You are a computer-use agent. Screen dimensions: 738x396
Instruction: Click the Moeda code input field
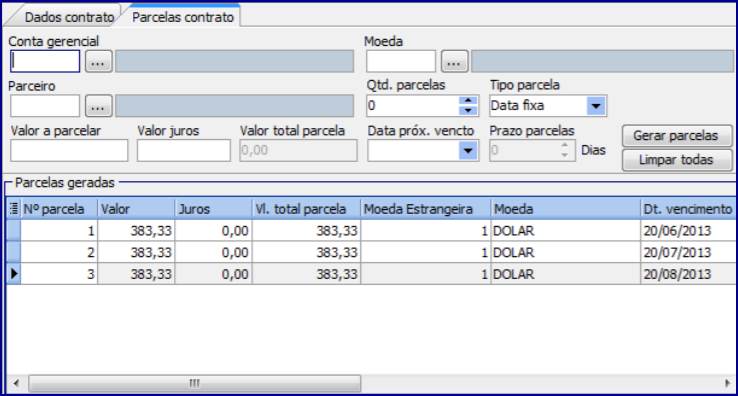pyautogui.click(x=401, y=61)
